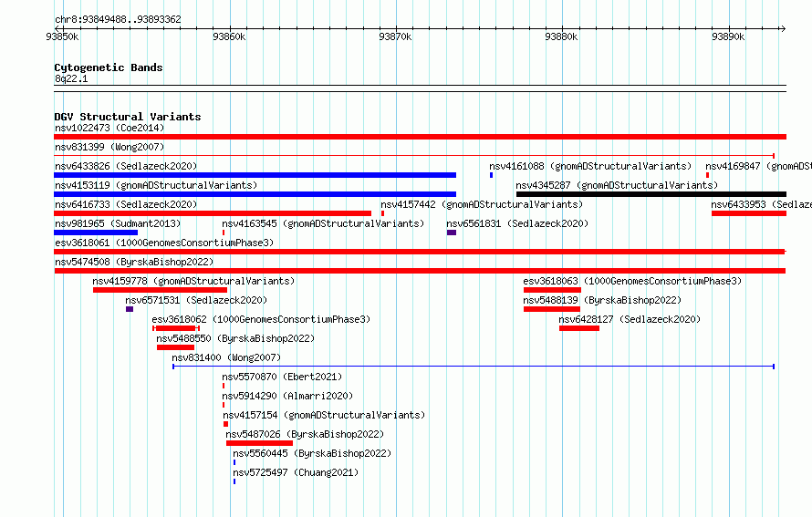The width and height of the screenshot is (812, 517).
Task: Select the black nsv4345287 variant bar
Action: click(x=651, y=194)
